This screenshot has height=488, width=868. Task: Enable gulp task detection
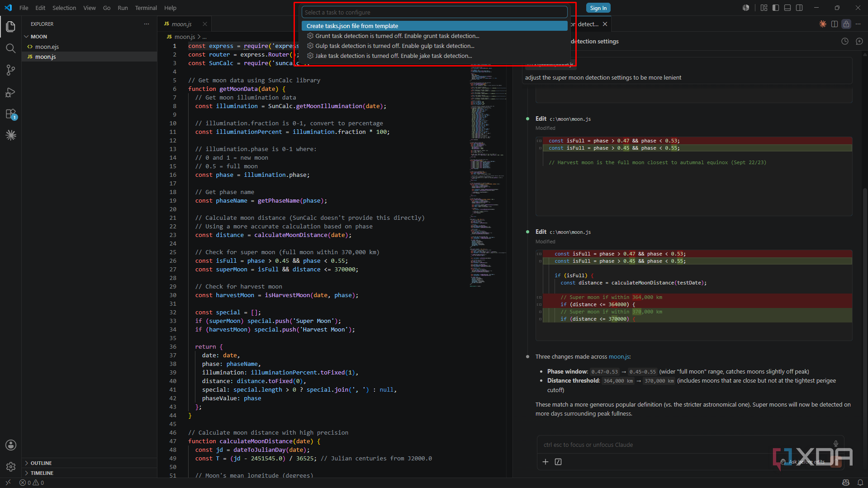click(434, 46)
